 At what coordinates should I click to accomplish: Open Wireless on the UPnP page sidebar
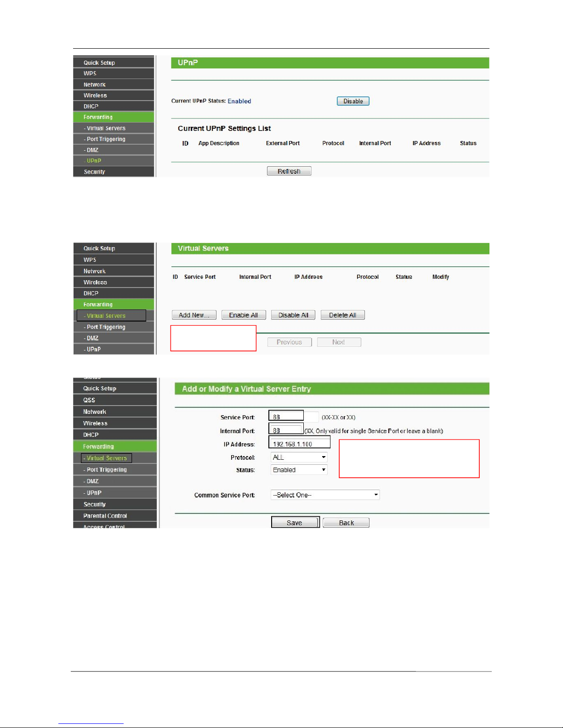[x=114, y=96]
